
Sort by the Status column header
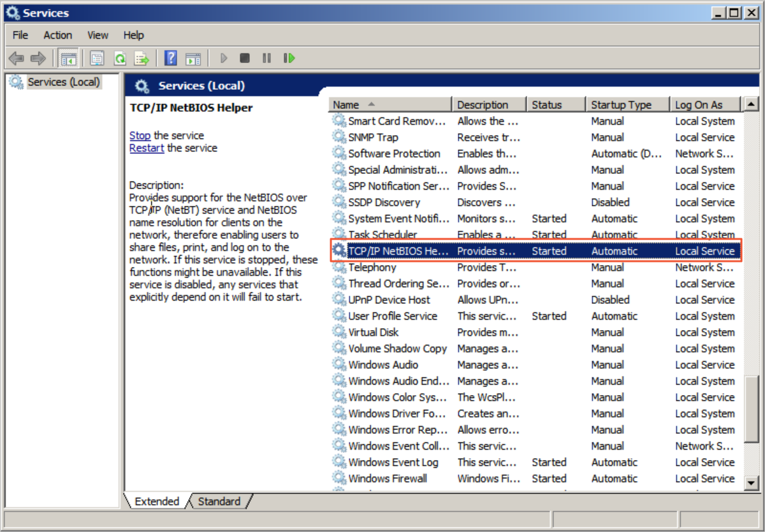click(548, 104)
